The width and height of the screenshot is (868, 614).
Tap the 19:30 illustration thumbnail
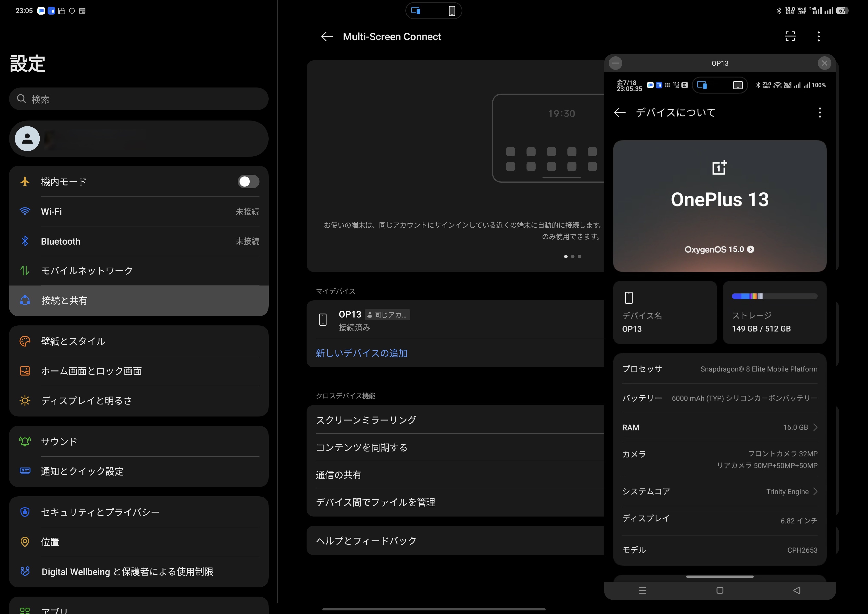pyautogui.click(x=548, y=138)
